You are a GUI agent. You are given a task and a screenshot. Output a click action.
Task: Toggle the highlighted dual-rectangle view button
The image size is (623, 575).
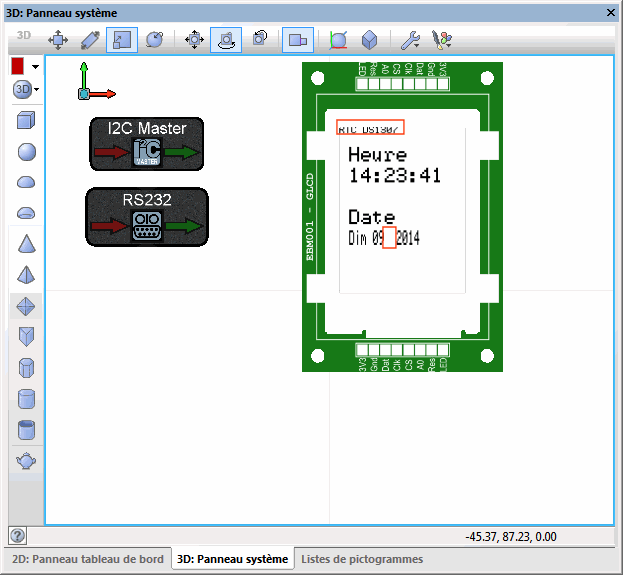point(298,40)
